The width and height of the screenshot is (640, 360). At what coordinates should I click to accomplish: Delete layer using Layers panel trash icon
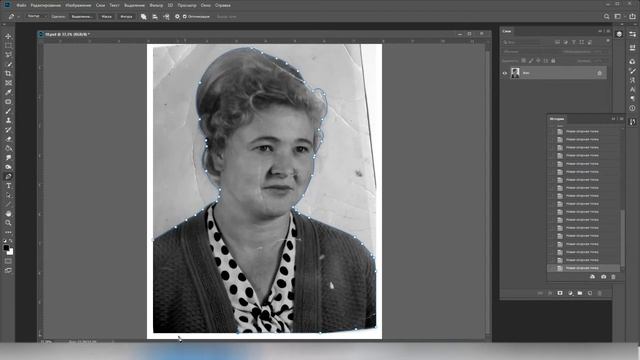tap(600, 293)
